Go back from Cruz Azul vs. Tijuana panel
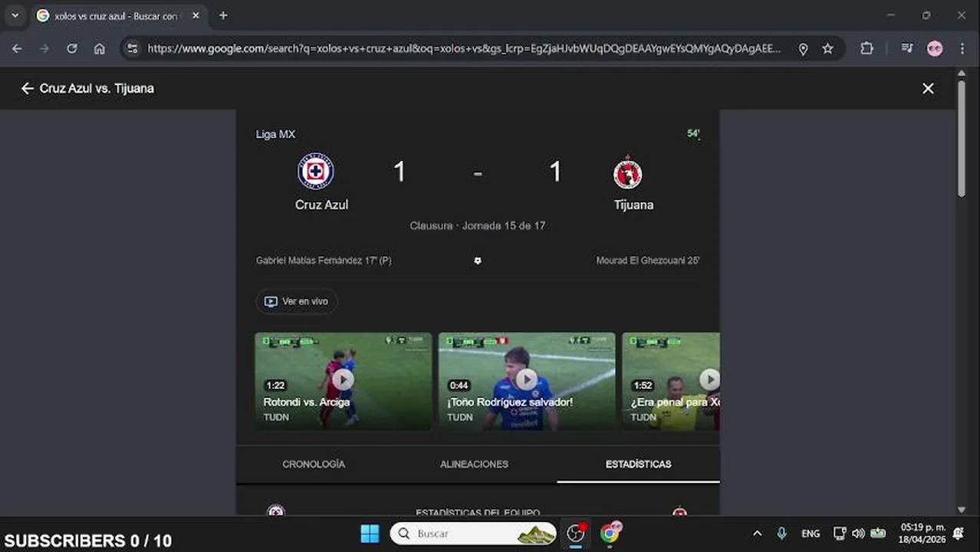This screenshot has height=552, width=980. pos(28,88)
